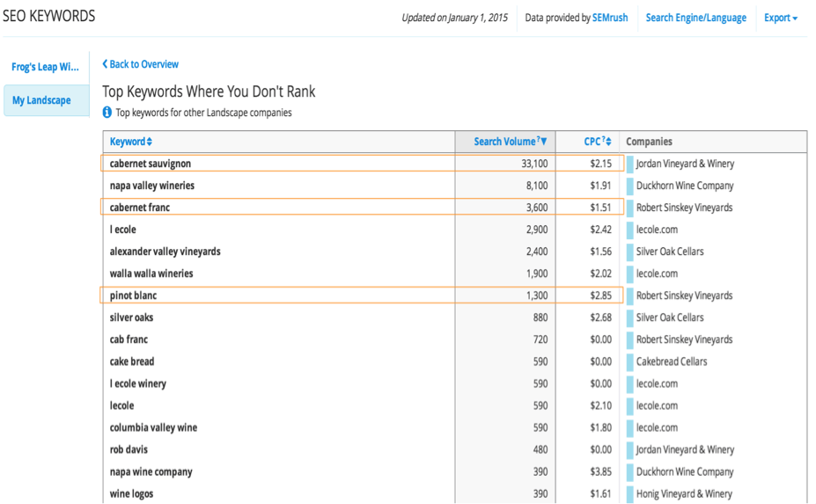Click the Companies column header

coord(649,142)
